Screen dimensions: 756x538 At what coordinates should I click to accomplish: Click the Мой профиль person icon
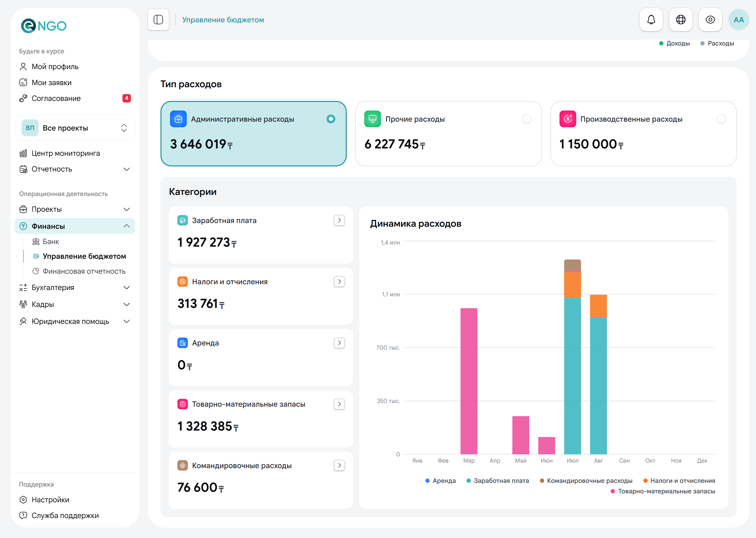click(23, 66)
